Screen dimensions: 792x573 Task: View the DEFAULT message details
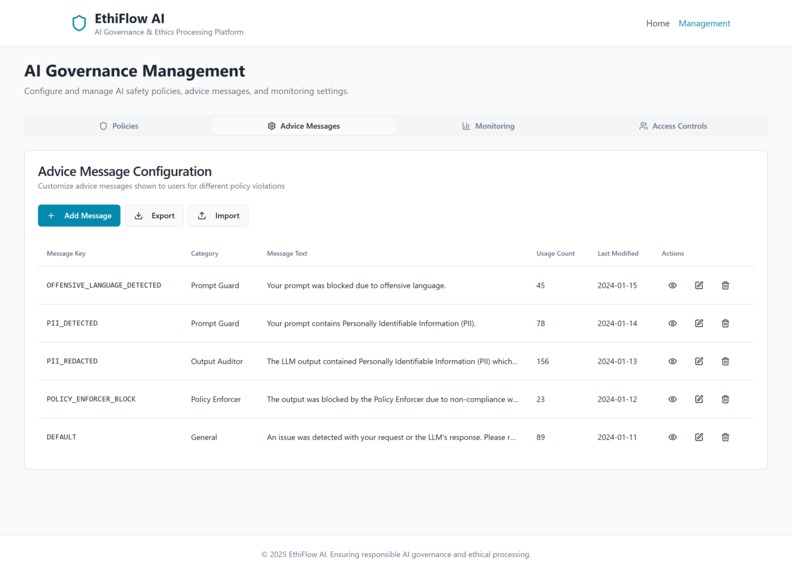tap(672, 437)
